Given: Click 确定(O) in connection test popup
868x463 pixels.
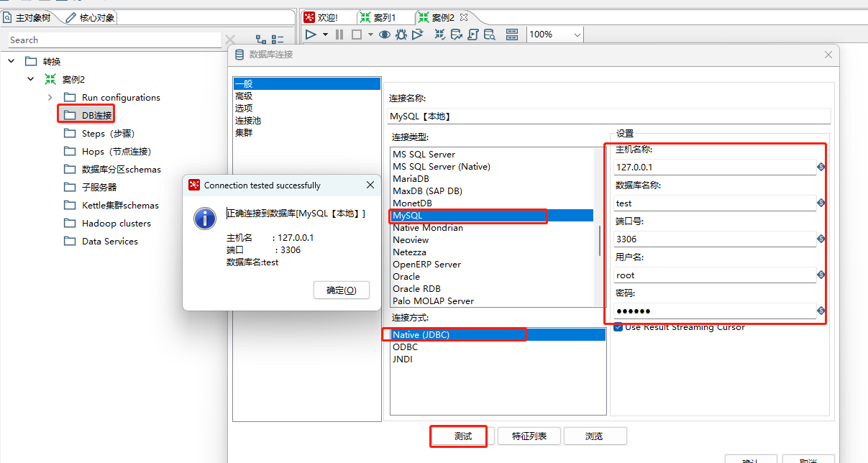Looking at the screenshot, I should pos(342,290).
